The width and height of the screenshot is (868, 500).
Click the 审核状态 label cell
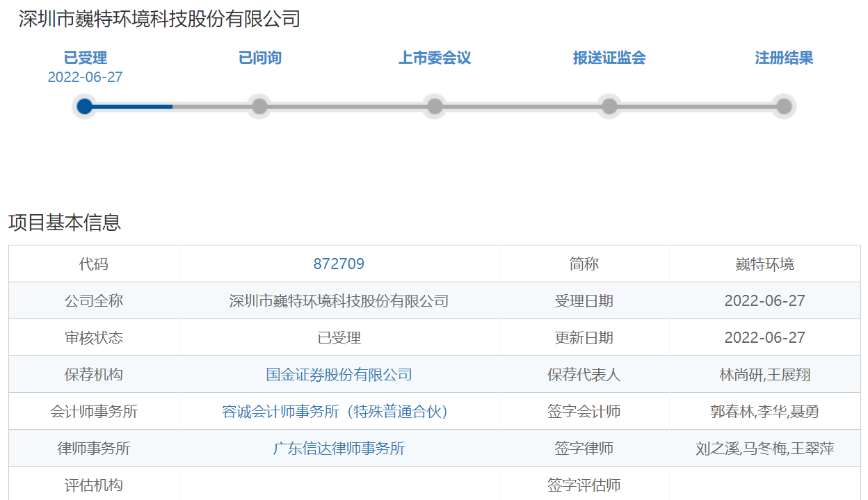(x=94, y=338)
